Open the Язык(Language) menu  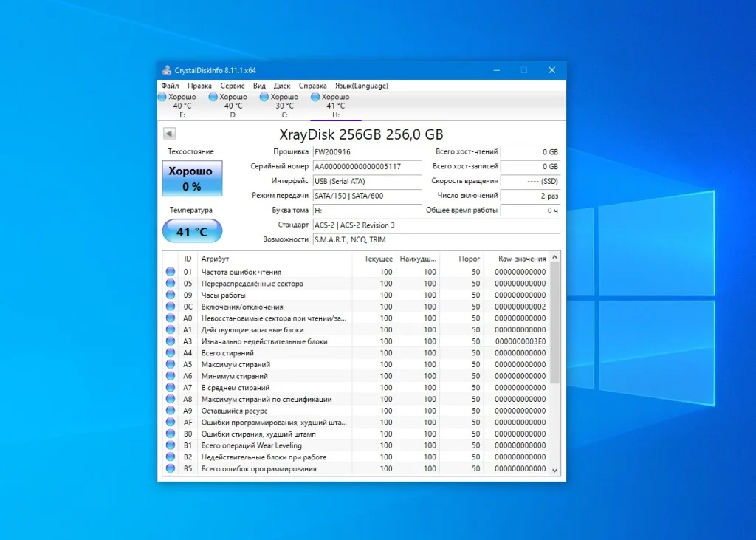coord(362,86)
